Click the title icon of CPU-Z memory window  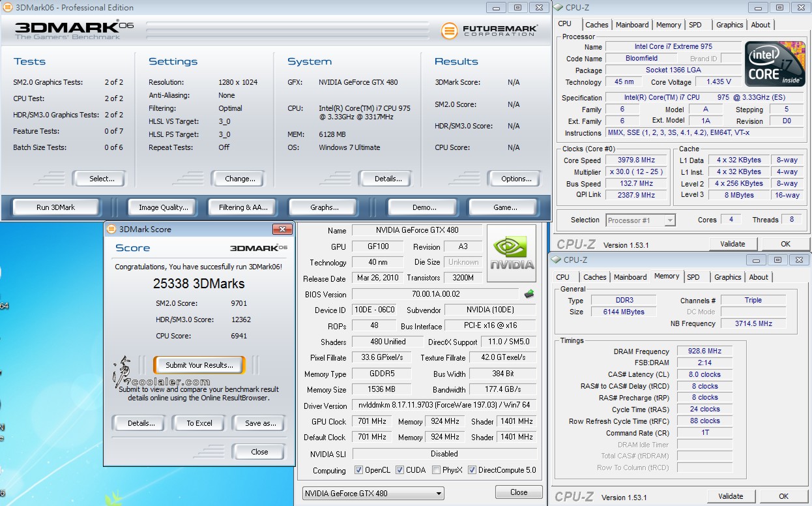[556, 260]
